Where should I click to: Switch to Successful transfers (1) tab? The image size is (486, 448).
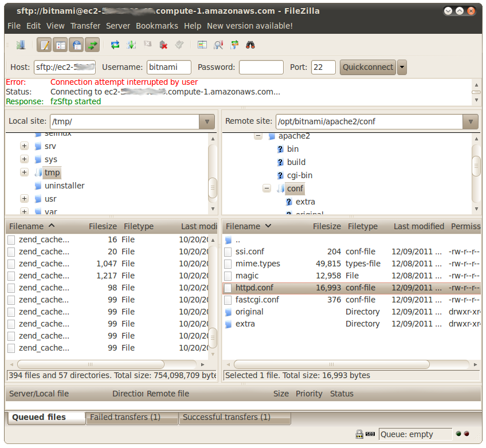coord(234,418)
